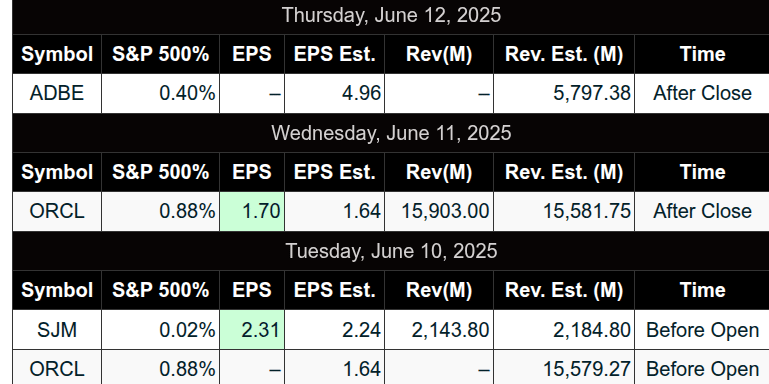Click the ADBE After Close time cell
The height and width of the screenshot is (384, 769).
tap(702, 93)
